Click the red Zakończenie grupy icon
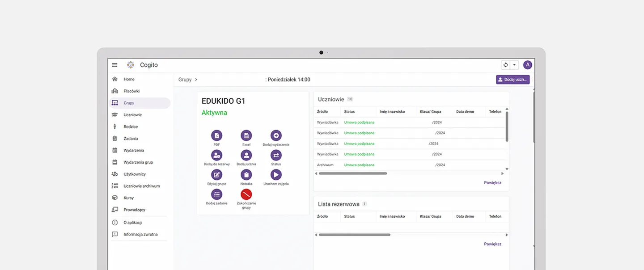 coord(246,194)
